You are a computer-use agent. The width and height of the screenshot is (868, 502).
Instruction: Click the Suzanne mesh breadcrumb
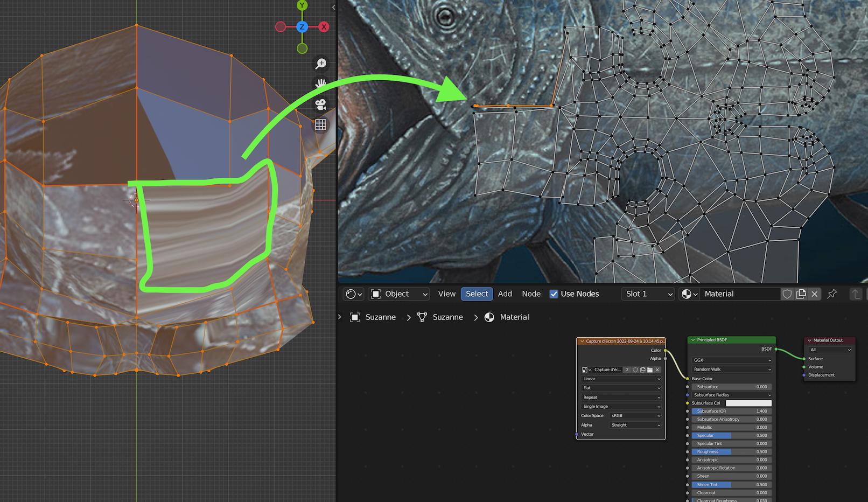point(440,317)
